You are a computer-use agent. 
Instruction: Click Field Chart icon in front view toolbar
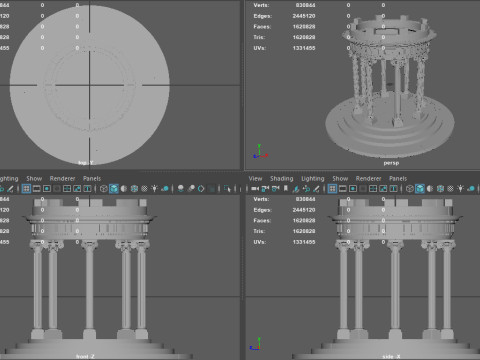[x=67, y=189]
